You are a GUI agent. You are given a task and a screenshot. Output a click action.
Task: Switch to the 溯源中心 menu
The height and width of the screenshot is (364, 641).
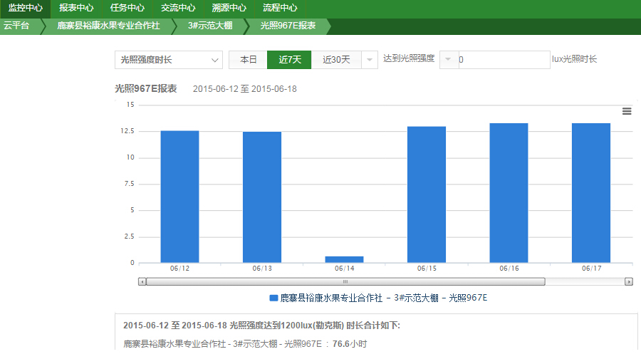229,9
